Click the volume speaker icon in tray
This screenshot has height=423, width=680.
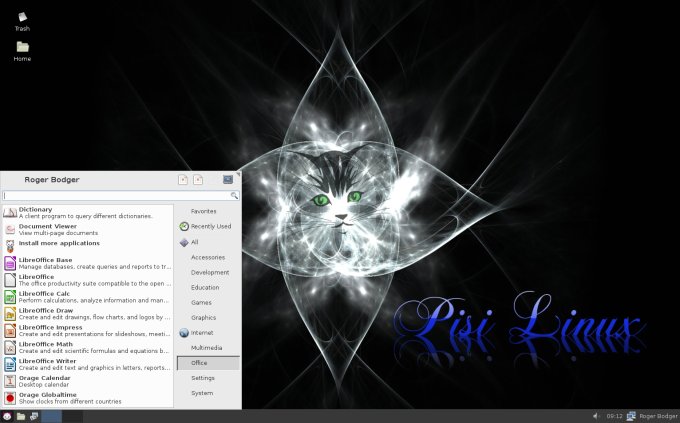[x=596, y=416]
